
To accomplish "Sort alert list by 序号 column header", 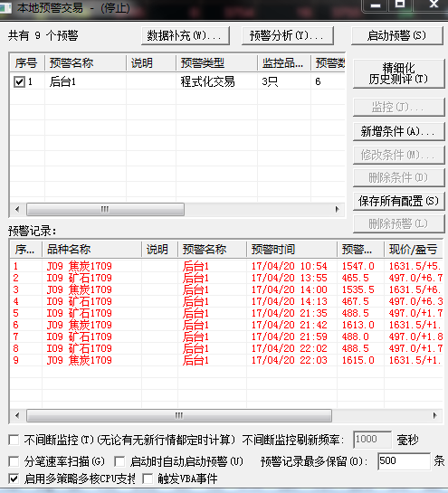I will [x=28, y=63].
